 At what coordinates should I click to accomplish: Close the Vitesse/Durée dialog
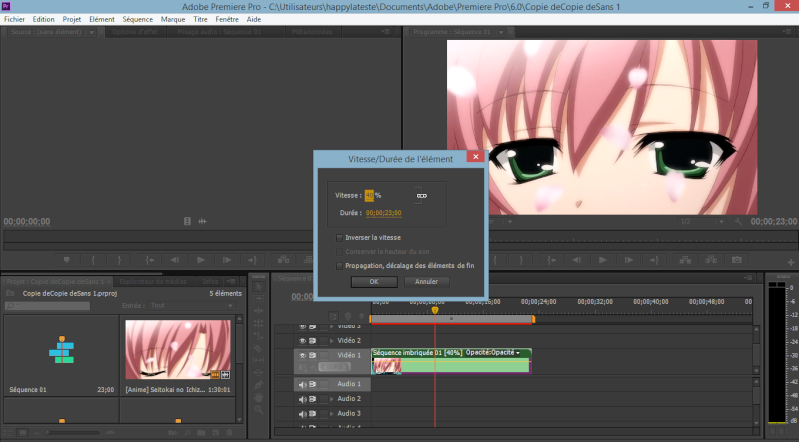475,157
